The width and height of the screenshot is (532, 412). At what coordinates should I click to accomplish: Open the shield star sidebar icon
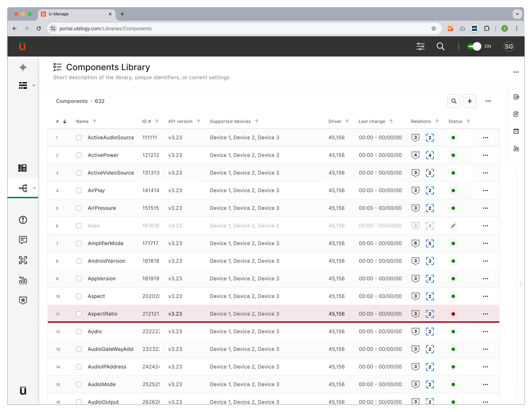[x=23, y=300]
